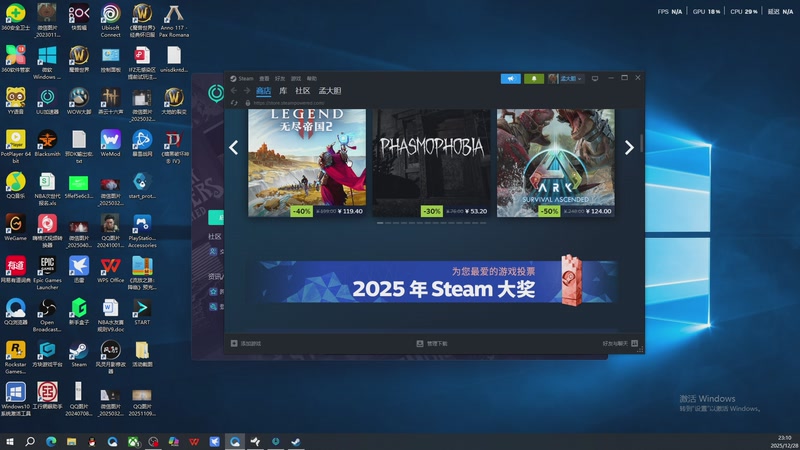Show previous games with carousel left arrow
This screenshot has height=450, width=800.
point(234,148)
